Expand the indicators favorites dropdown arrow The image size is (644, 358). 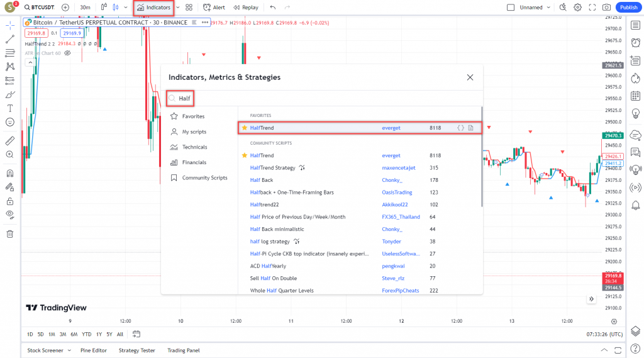[178, 8]
